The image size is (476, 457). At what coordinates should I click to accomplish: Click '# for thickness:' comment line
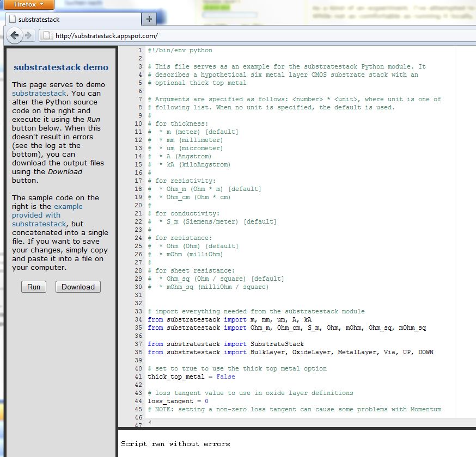coord(178,123)
